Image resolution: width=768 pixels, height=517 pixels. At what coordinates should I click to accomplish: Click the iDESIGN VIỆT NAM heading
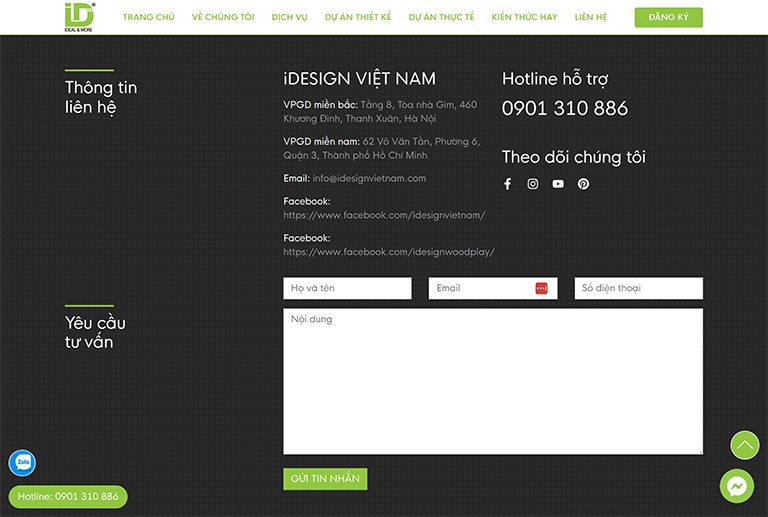[360, 79]
